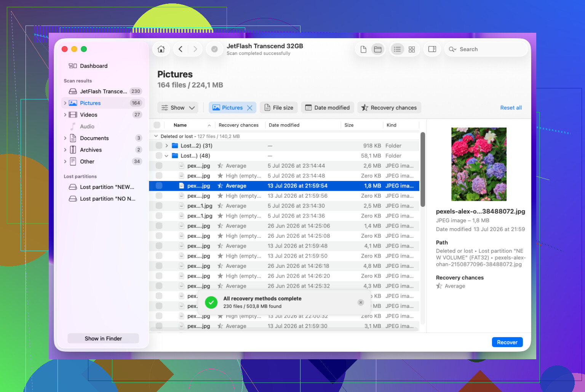
Task: Sort by Recovery chances column header
Action: click(x=239, y=125)
